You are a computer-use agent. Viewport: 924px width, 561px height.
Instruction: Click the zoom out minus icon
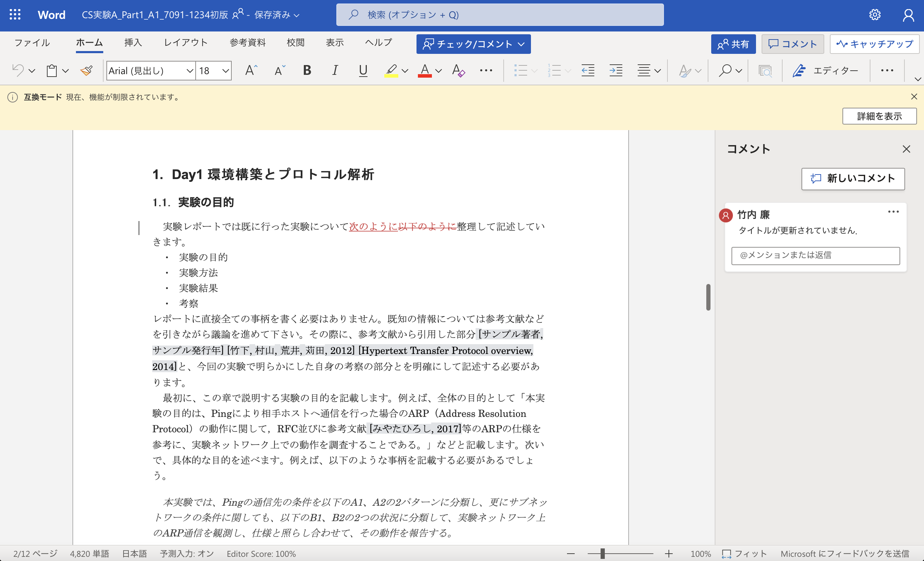click(571, 554)
